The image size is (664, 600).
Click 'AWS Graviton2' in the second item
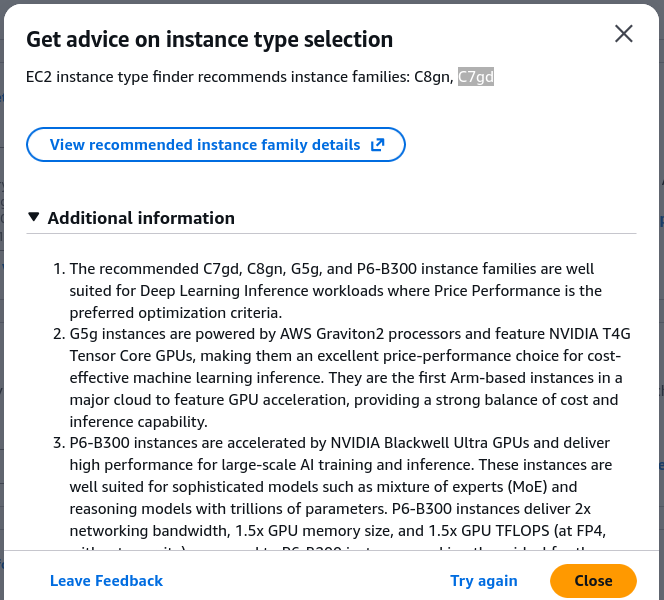pos(332,334)
